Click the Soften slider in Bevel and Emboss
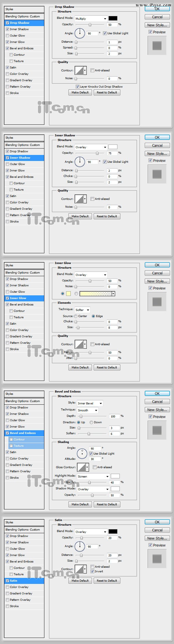174x644 pixels. [92, 434]
